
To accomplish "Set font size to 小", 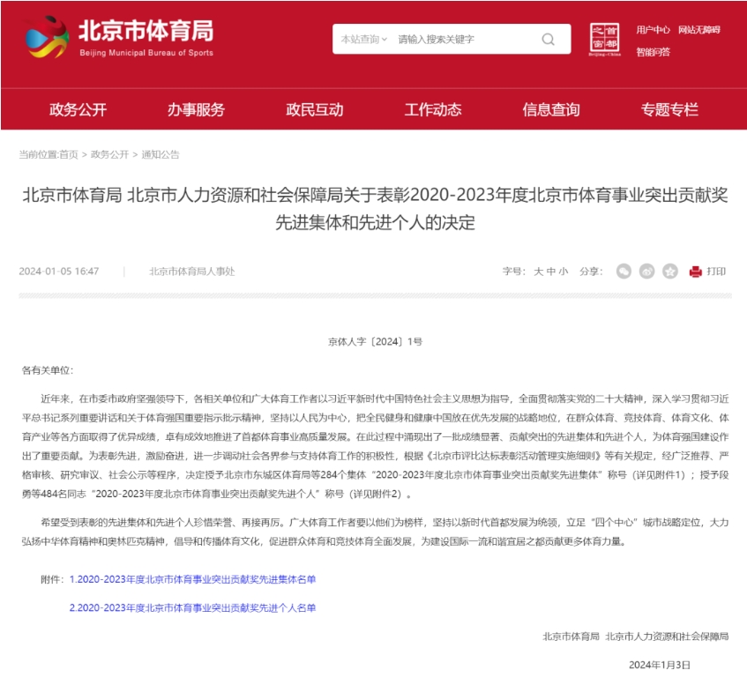I will pos(563,272).
